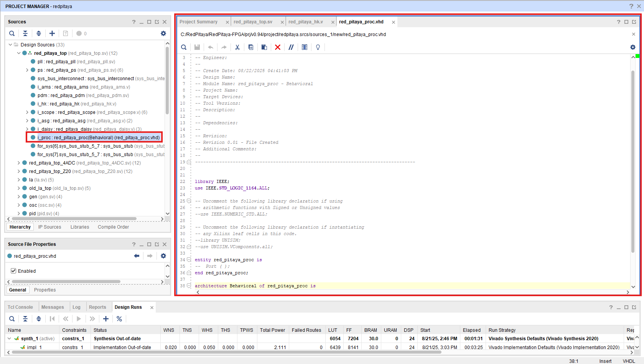
Task: Launch run with play icon in Design Runs
Action: coord(79,319)
